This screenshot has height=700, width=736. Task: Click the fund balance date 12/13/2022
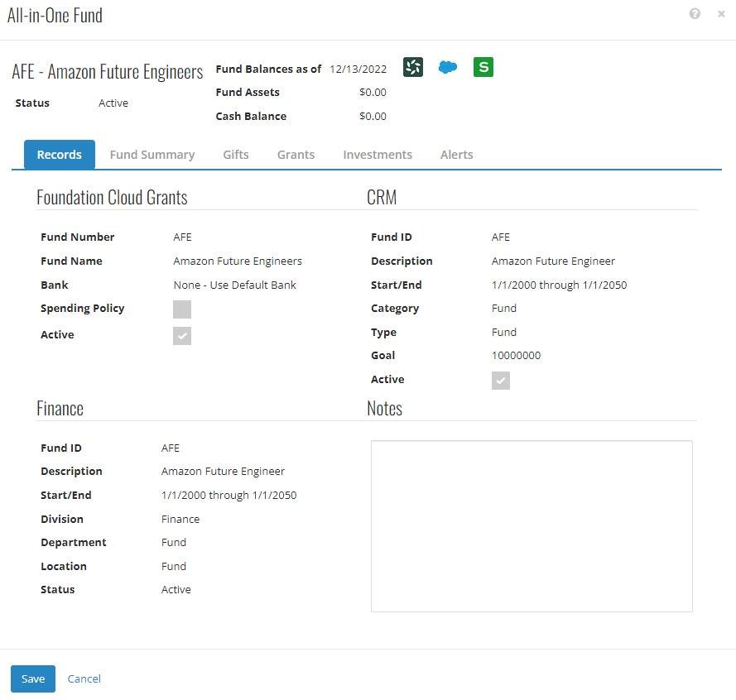358,69
